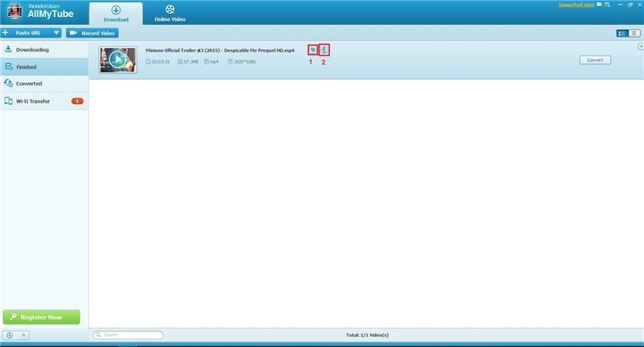Open Wi-Fi Transfer section

click(x=44, y=101)
